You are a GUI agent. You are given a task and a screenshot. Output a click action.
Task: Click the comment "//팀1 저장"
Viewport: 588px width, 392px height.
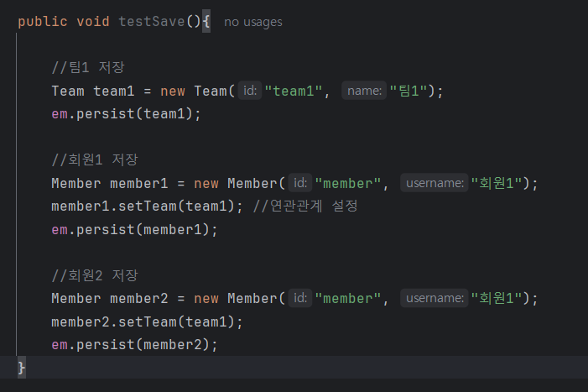click(x=88, y=67)
